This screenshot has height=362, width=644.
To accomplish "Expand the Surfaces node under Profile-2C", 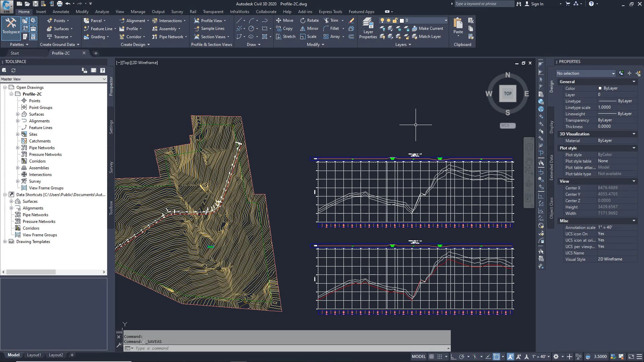I will coord(18,114).
